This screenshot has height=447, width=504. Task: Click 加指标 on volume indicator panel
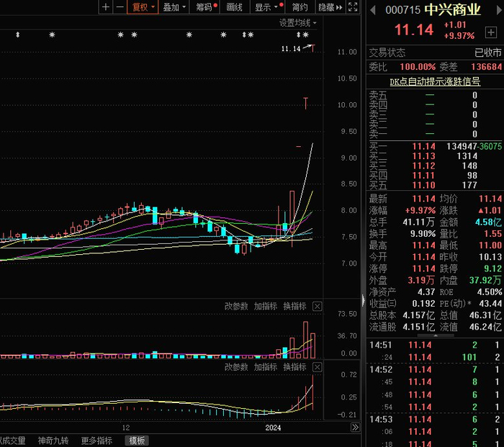[266, 306]
